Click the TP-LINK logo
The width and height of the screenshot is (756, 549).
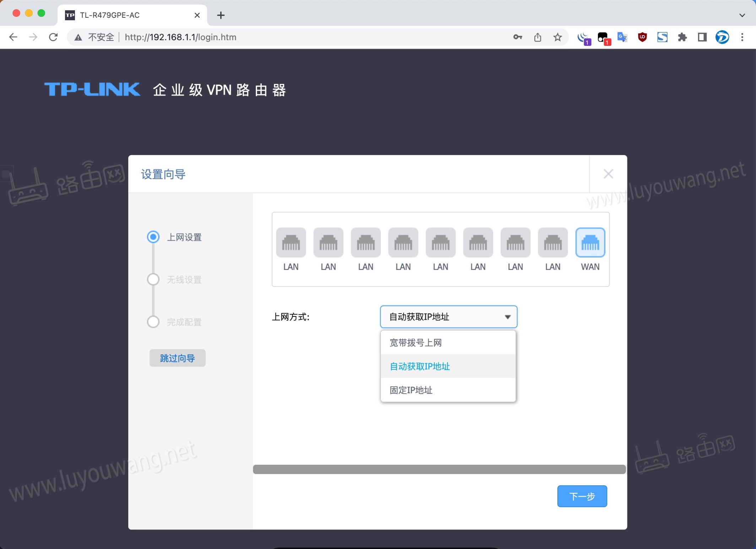point(92,89)
